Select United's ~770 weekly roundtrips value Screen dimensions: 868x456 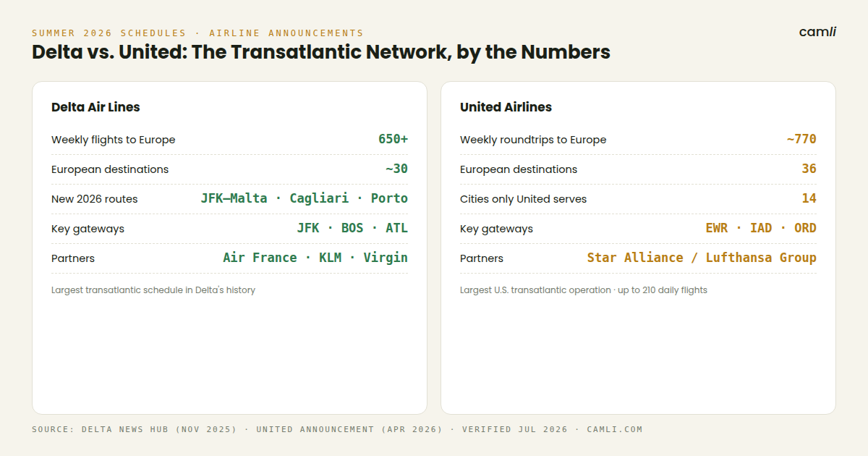[x=801, y=139]
